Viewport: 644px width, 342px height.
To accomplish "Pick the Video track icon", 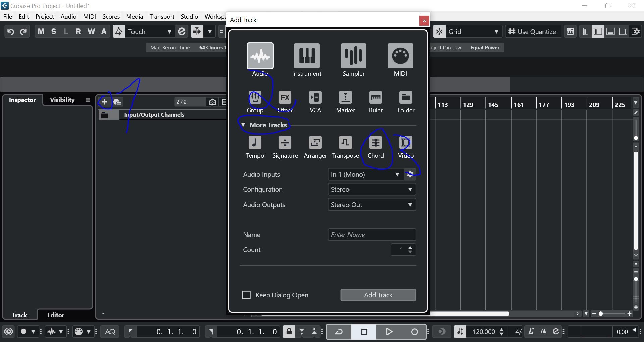I will pos(406,142).
